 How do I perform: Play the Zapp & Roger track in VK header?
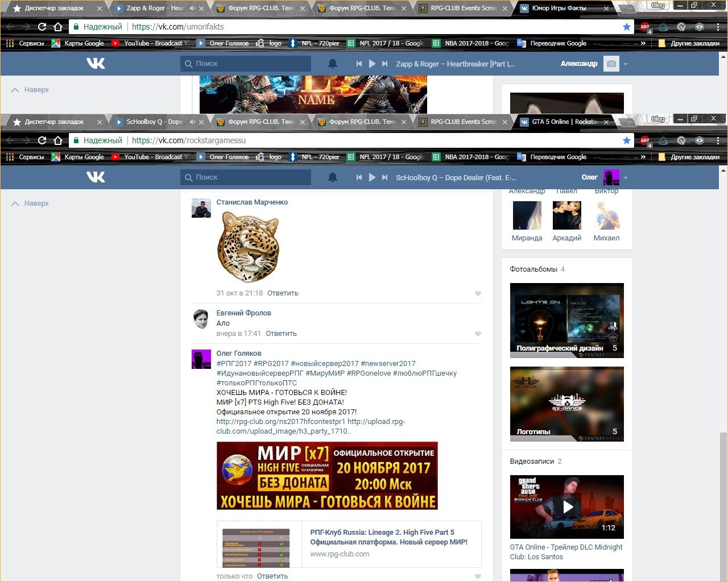click(x=372, y=64)
